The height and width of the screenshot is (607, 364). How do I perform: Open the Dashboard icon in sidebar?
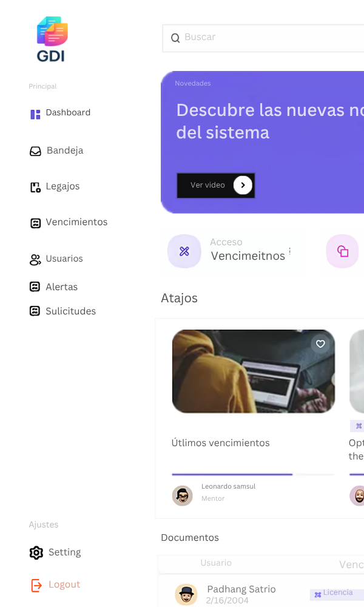pyautogui.click(x=35, y=114)
